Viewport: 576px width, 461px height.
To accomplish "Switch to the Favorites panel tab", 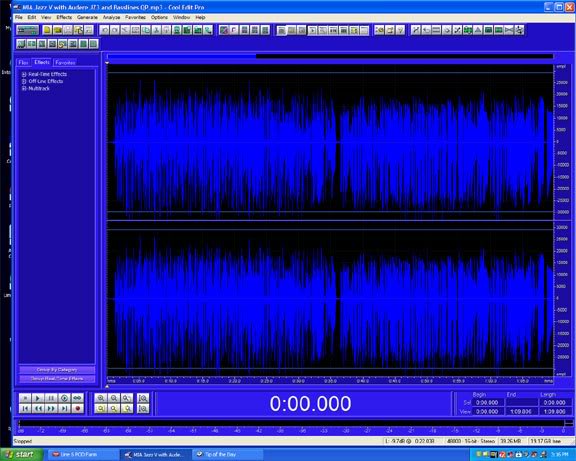I will click(x=65, y=63).
